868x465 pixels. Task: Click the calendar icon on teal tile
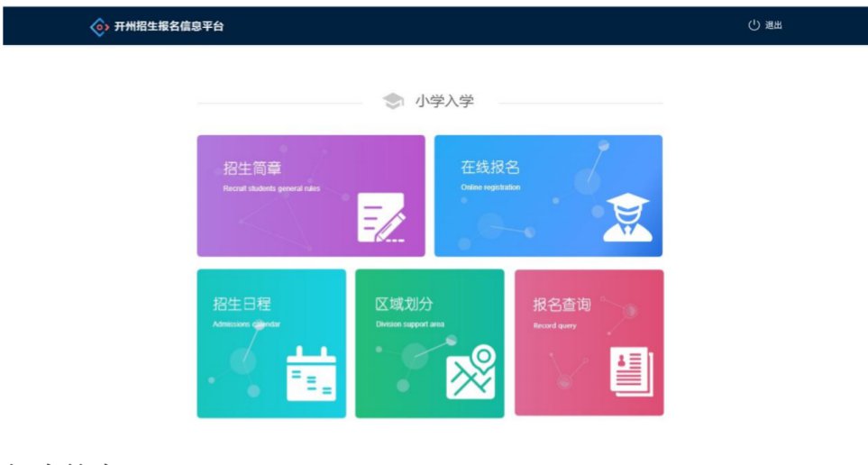pos(311,373)
